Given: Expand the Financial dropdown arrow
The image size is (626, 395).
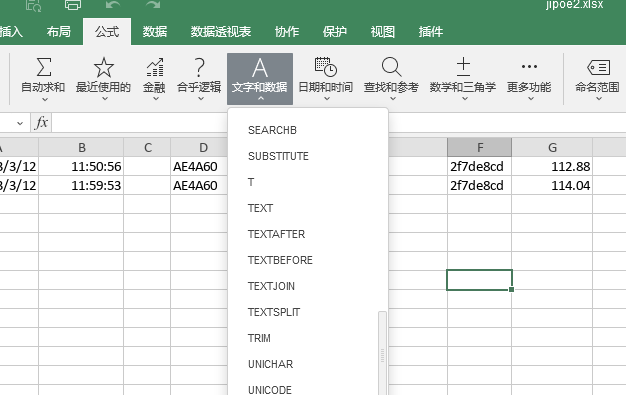Looking at the screenshot, I should click(x=156, y=99).
